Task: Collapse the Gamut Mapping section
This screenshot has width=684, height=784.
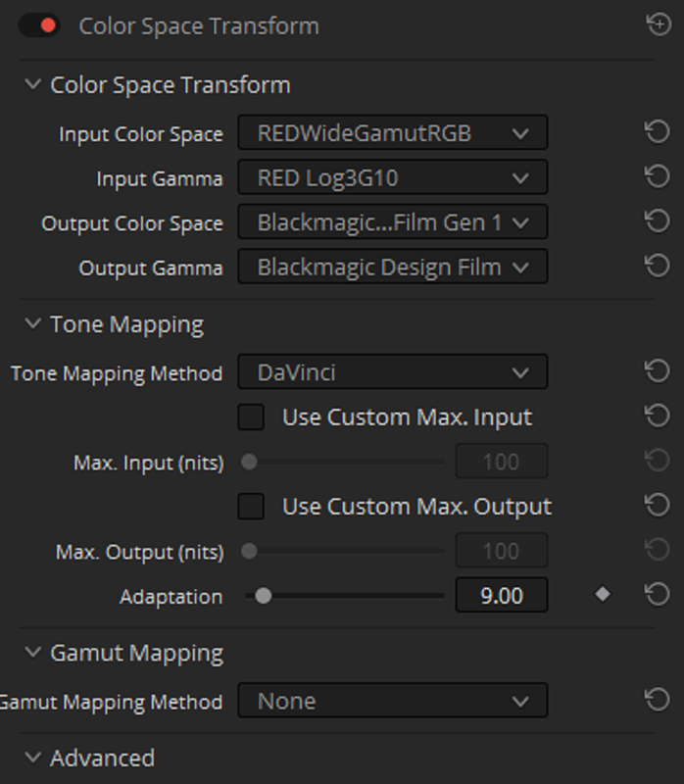Action: coord(33,652)
